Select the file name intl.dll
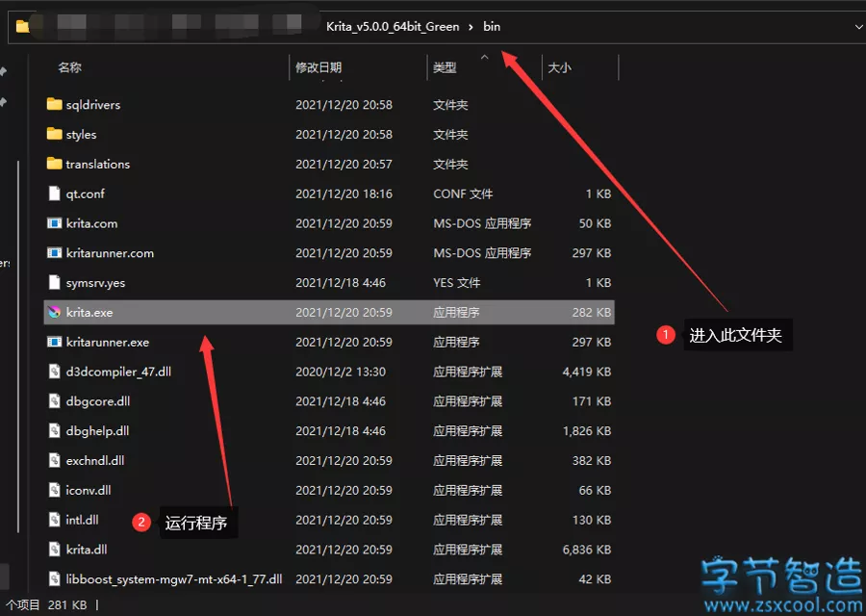Image resolution: width=866 pixels, height=616 pixels. pos(83,520)
